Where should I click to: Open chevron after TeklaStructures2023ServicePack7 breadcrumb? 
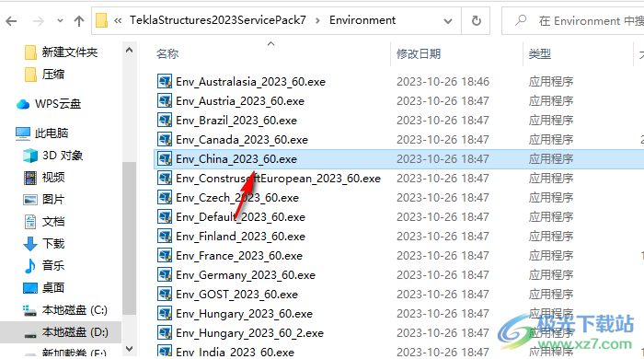click(317, 20)
